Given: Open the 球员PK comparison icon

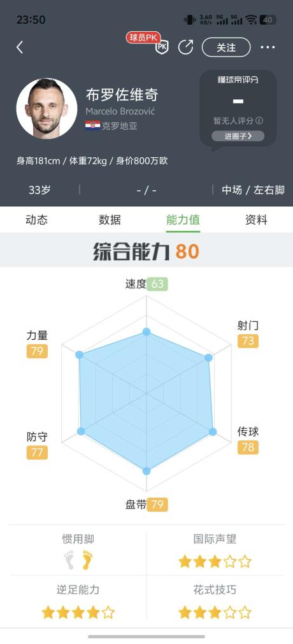Looking at the screenshot, I should click(x=150, y=43).
